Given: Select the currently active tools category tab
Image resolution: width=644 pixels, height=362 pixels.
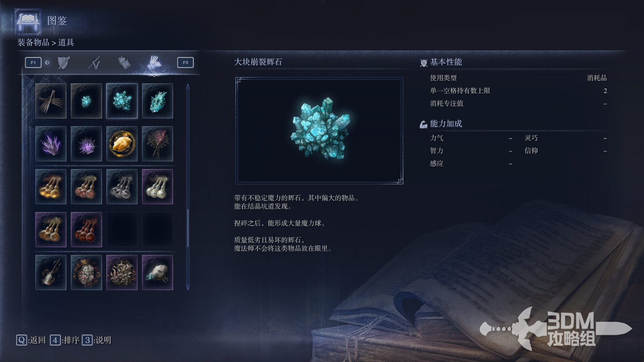Looking at the screenshot, I should click(154, 63).
